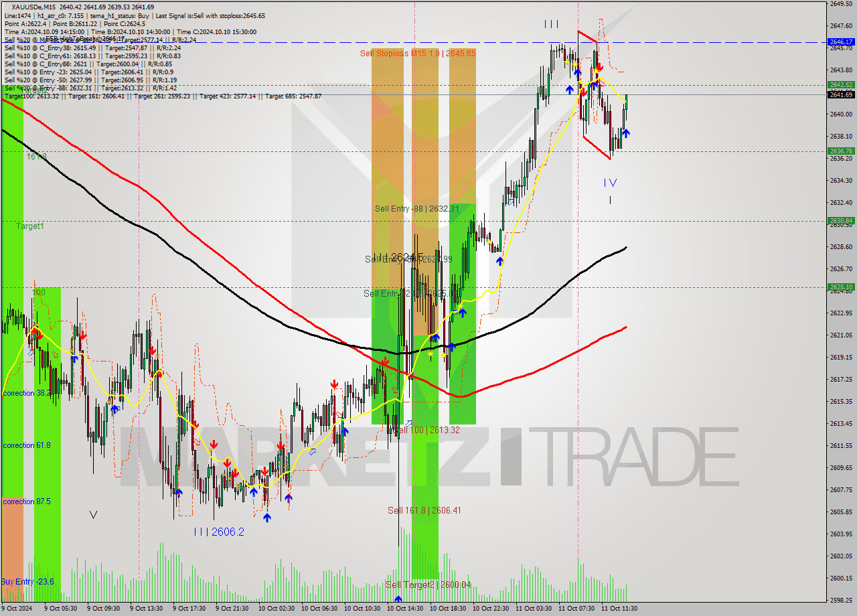Select the 'correction 38.2' label
857x616 pixels.
[x=27, y=393]
